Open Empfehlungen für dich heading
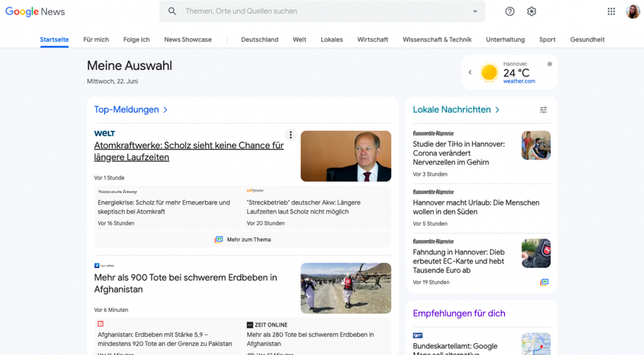This screenshot has height=355, width=644. coord(459,313)
